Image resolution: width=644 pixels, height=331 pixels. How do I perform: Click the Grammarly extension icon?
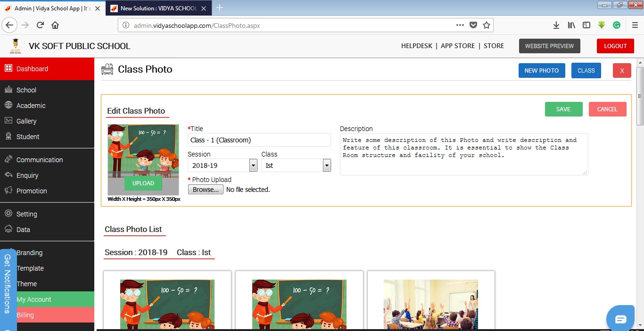tap(617, 25)
